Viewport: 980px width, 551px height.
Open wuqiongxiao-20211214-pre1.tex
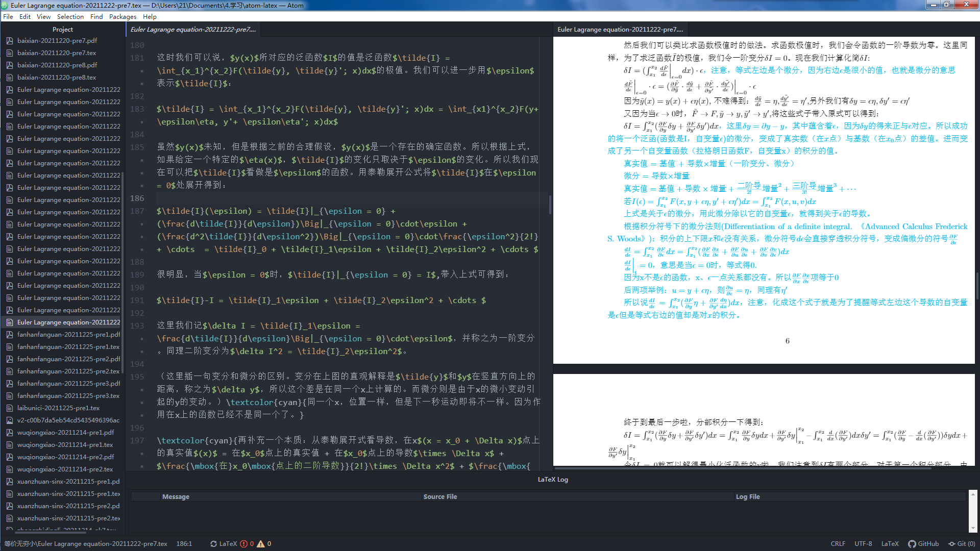pyautogui.click(x=65, y=445)
